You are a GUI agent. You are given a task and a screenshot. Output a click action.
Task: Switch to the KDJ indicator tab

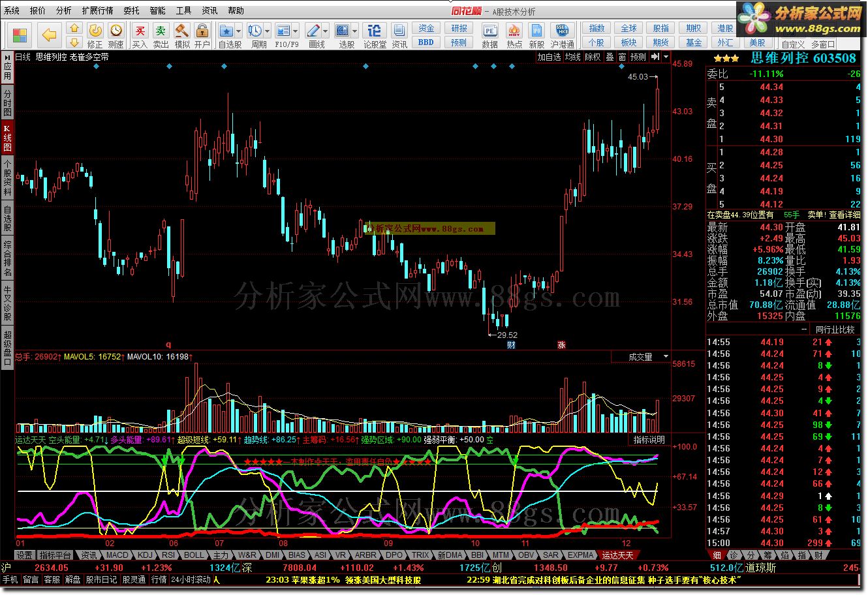[x=145, y=555]
